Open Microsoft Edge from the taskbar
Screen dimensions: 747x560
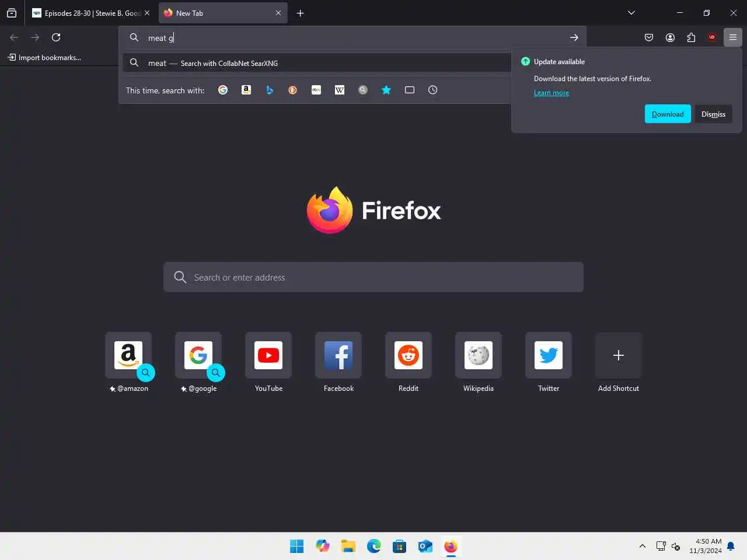point(374,547)
